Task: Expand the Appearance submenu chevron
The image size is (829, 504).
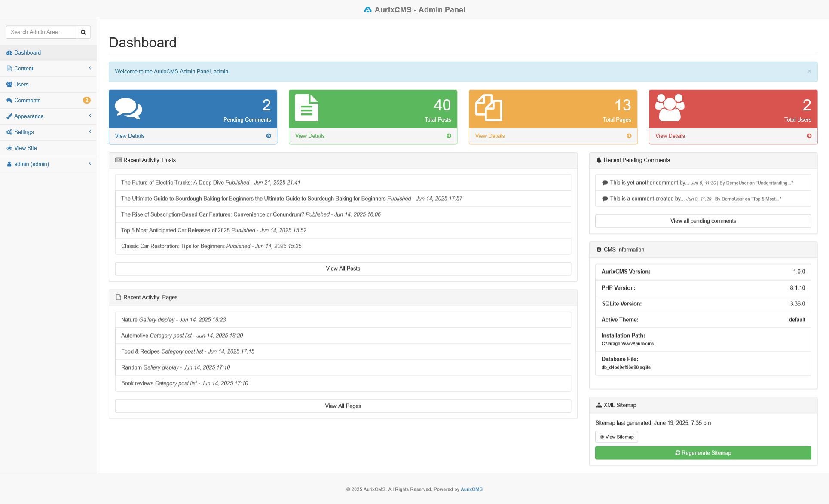Action: (90, 116)
